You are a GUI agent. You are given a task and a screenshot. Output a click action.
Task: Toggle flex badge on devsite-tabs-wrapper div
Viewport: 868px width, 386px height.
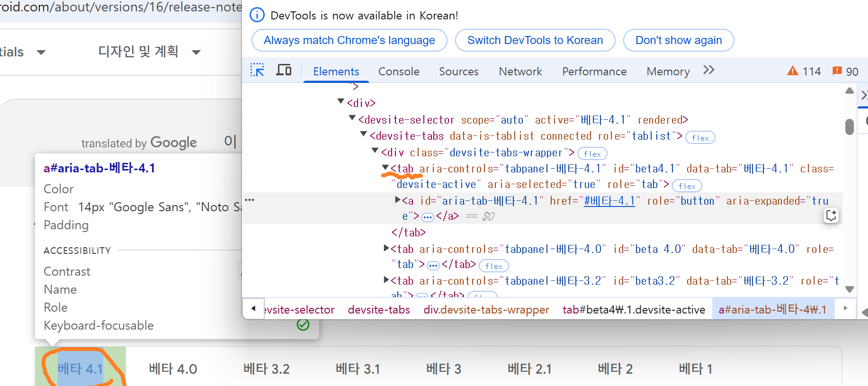592,154
